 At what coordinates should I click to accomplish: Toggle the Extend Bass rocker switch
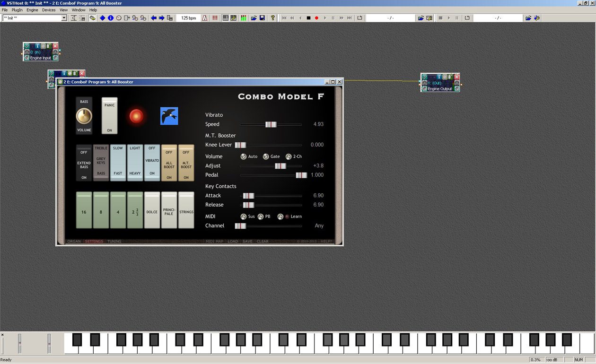84,163
